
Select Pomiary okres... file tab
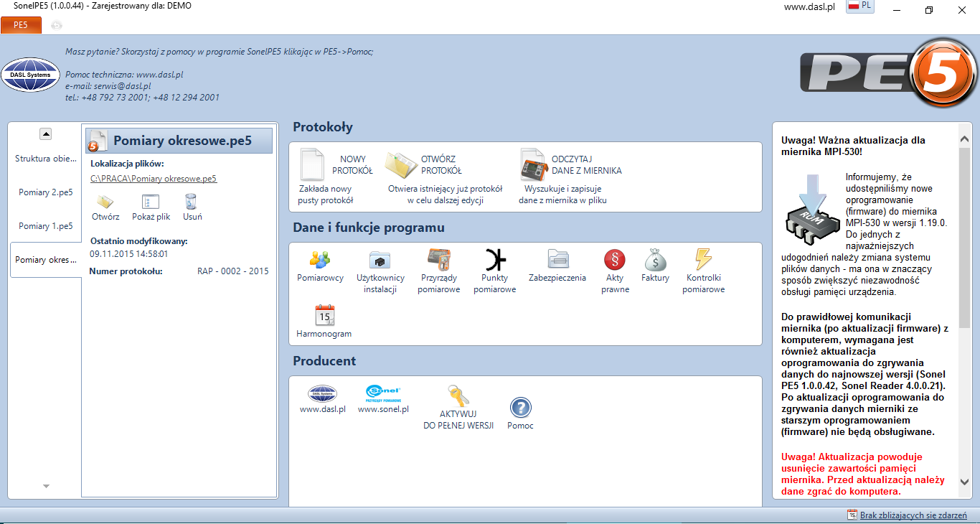point(45,260)
